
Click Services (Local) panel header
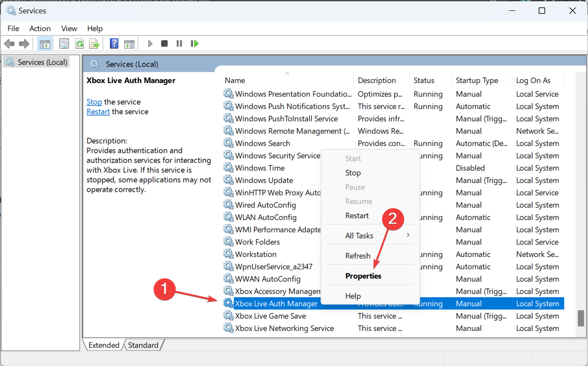click(x=132, y=64)
